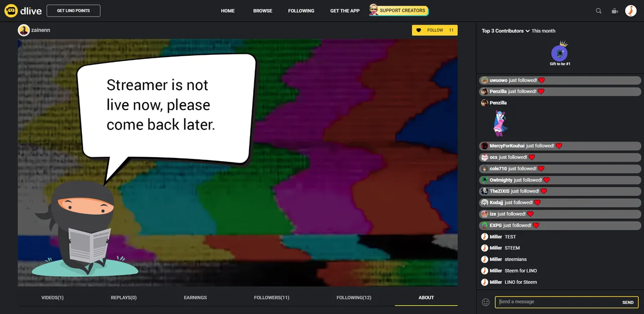Viewport: 644px width, 314px height.
Task: Select the ABOUT tab
Action: (x=426, y=298)
